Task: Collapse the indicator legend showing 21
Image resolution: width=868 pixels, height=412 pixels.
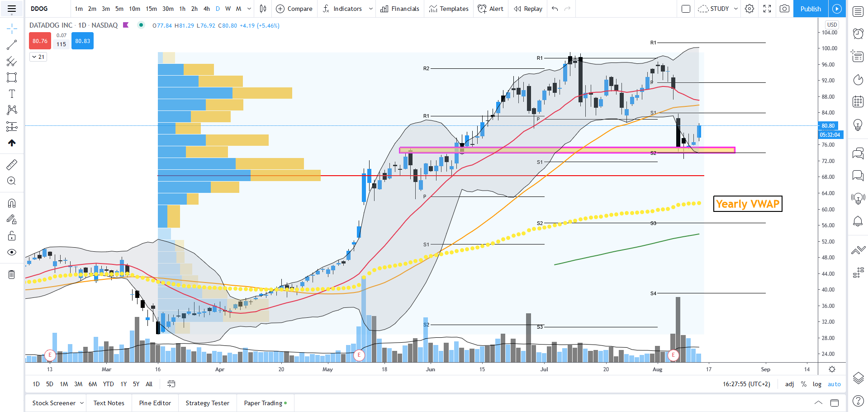Action: [x=38, y=57]
